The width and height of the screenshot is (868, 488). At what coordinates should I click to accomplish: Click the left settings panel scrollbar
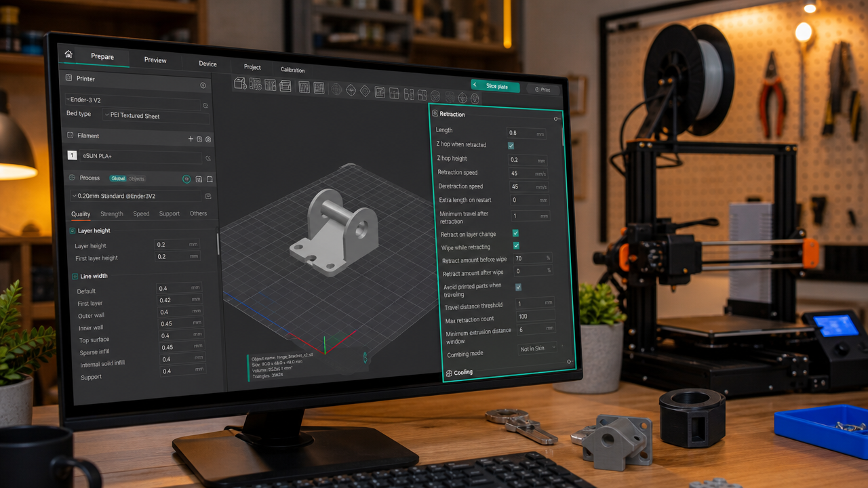point(218,244)
